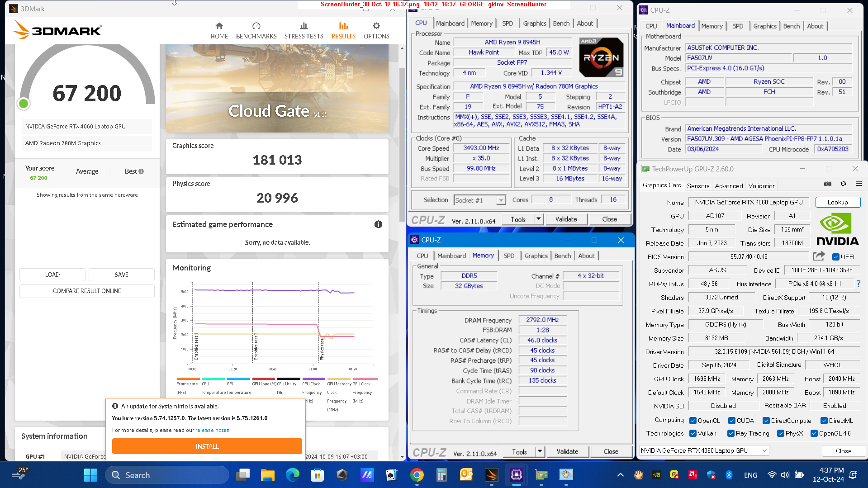Click Validate in the upper CPU-Z window

566,219
